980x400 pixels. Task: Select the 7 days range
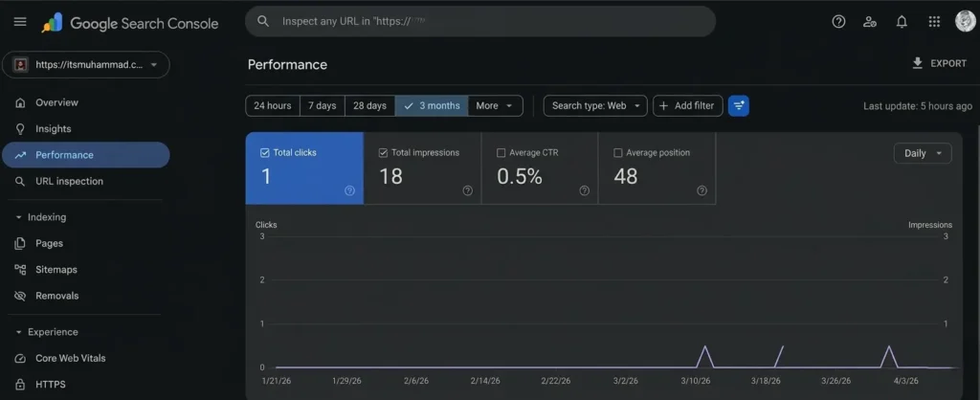[x=323, y=105]
